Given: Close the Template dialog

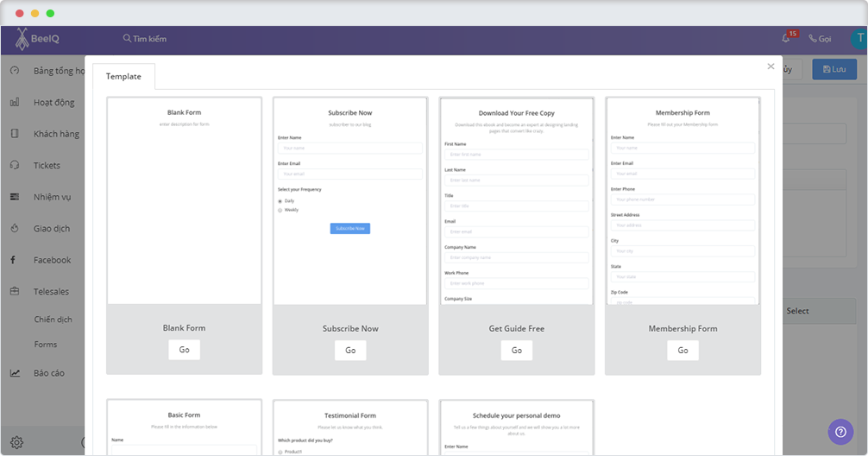Looking at the screenshot, I should click(x=771, y=66).
